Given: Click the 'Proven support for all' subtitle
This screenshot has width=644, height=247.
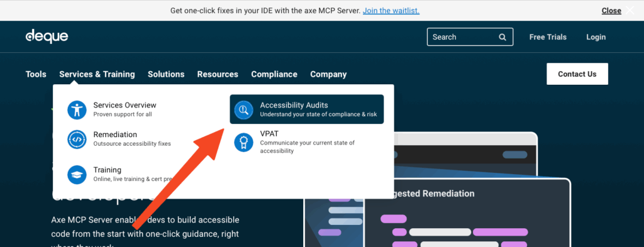Looking at the screenshot, I should [x=123, y=114].
